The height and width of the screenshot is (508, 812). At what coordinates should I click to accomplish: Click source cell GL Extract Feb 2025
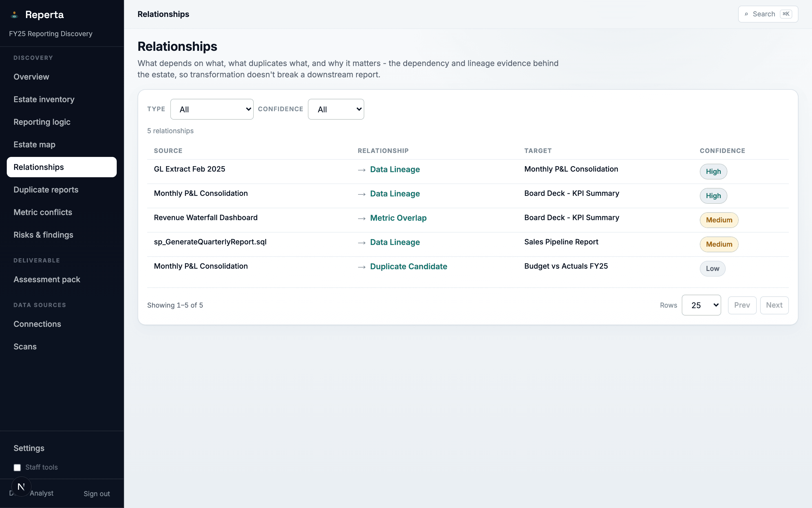coord(189,169)
